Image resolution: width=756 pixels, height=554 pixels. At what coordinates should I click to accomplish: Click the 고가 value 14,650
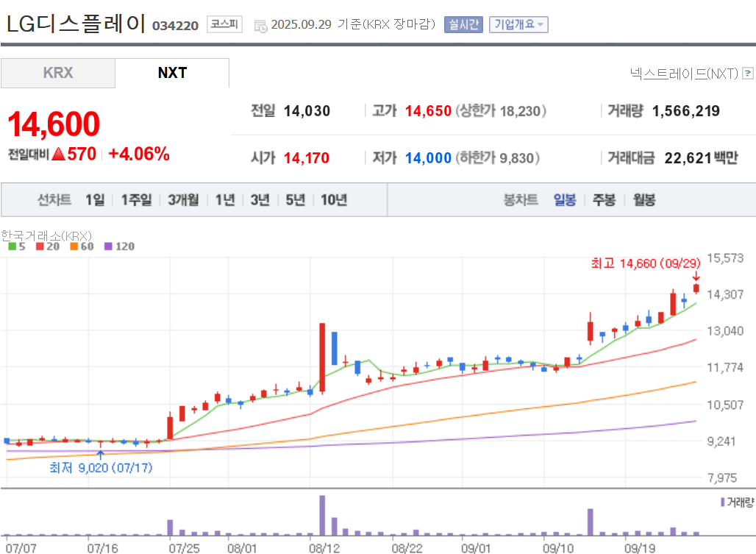(x=428, y=111)
